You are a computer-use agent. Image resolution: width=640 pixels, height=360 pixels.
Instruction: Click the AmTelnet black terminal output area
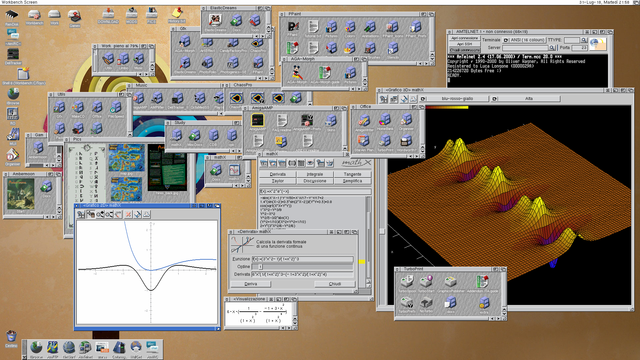tap(527, 70)
